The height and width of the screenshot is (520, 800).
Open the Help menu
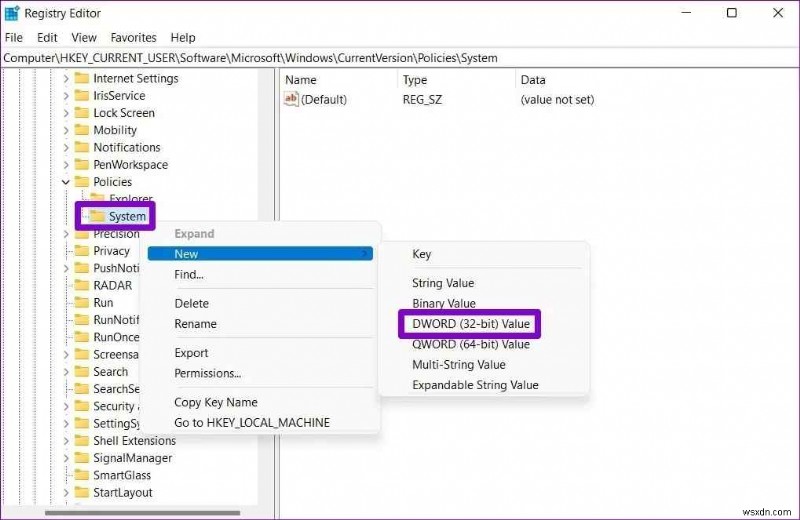[x=183, y=38]
